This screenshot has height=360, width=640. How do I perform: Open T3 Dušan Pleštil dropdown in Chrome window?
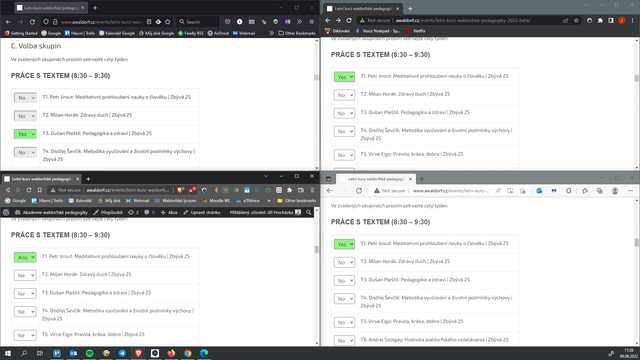tap(344, 113)
